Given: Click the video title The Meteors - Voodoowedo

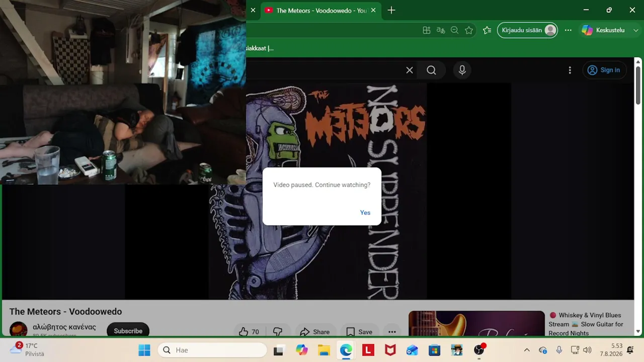Looking at the screenshot, I should 65,312.
